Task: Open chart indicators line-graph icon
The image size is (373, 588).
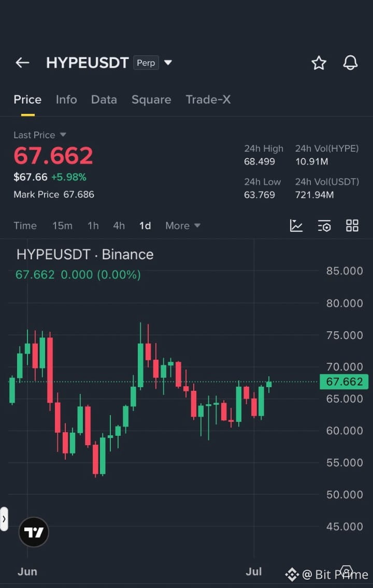Action: [296, 226]
